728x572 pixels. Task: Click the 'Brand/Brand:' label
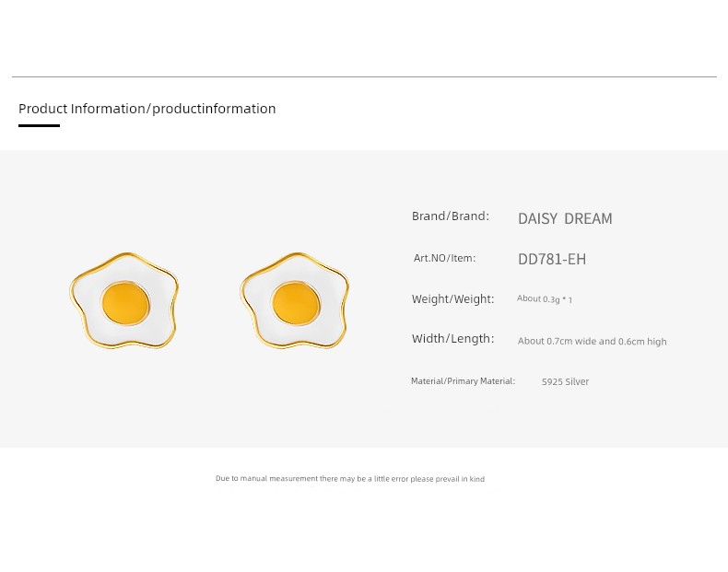(x=450, y=216)
